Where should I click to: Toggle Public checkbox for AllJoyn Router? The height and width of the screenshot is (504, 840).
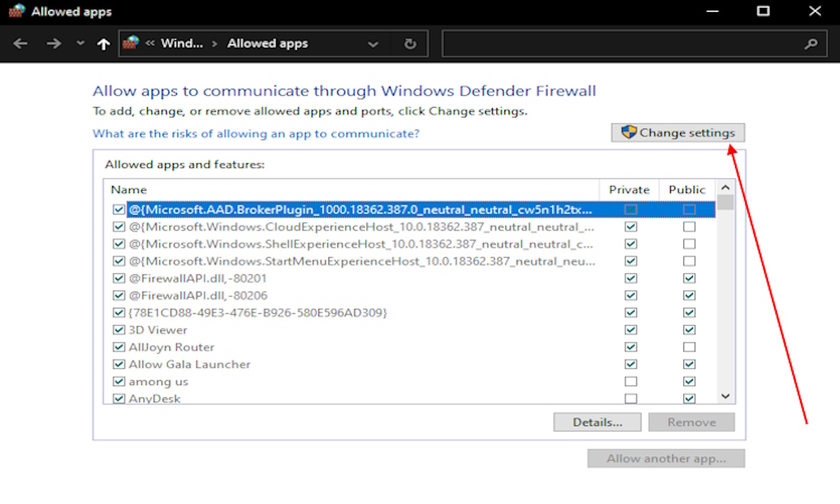pyautogui.click(x=689, y=347)
